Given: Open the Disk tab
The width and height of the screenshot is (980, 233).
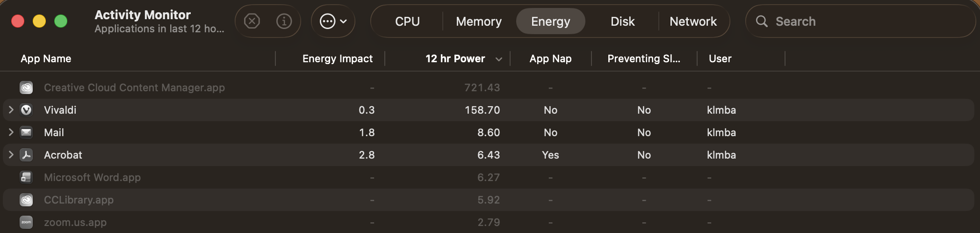Looking at the screenshot, I should point(622,22).
